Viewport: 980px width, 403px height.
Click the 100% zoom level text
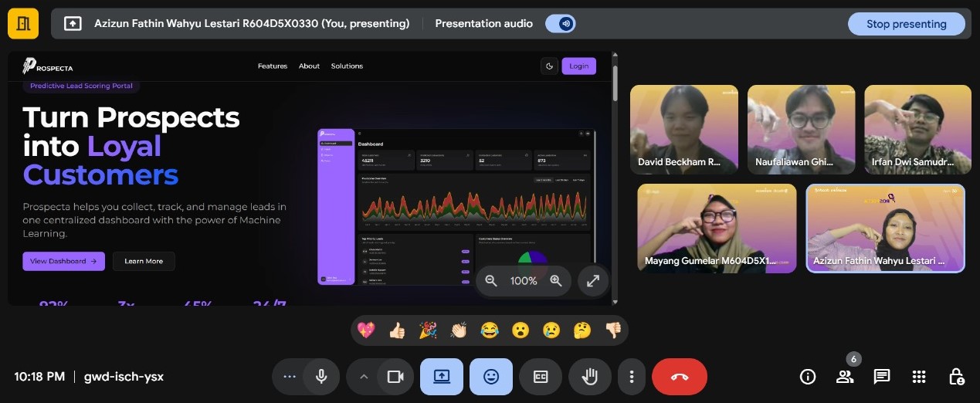[x=524, y=281]
